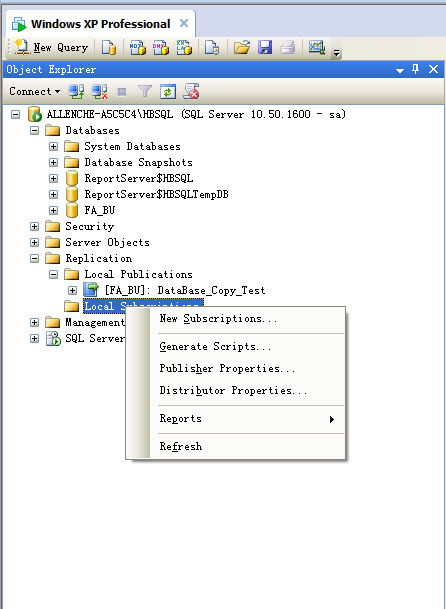Click the Save floppy disk icon
Image resolution: width=446 pixels, height=609 pixels.
click(x=265, y=47)
